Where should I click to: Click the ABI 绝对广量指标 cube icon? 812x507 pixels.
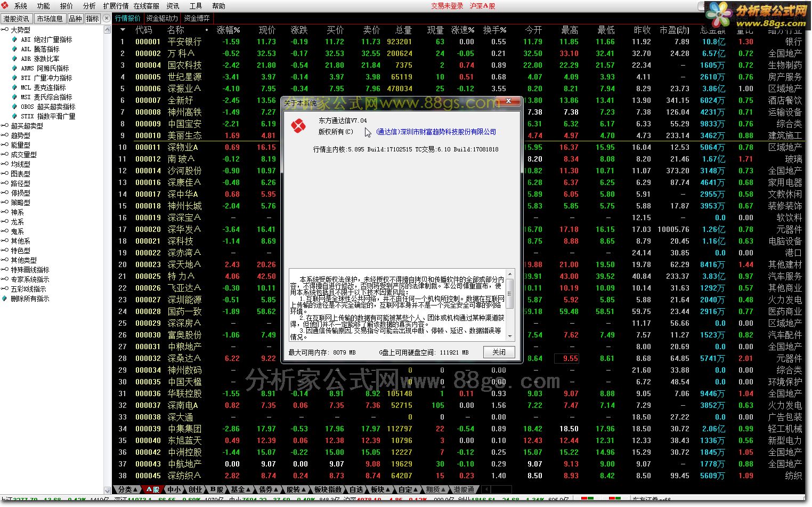pyautogui.click(x=14, y=39)
